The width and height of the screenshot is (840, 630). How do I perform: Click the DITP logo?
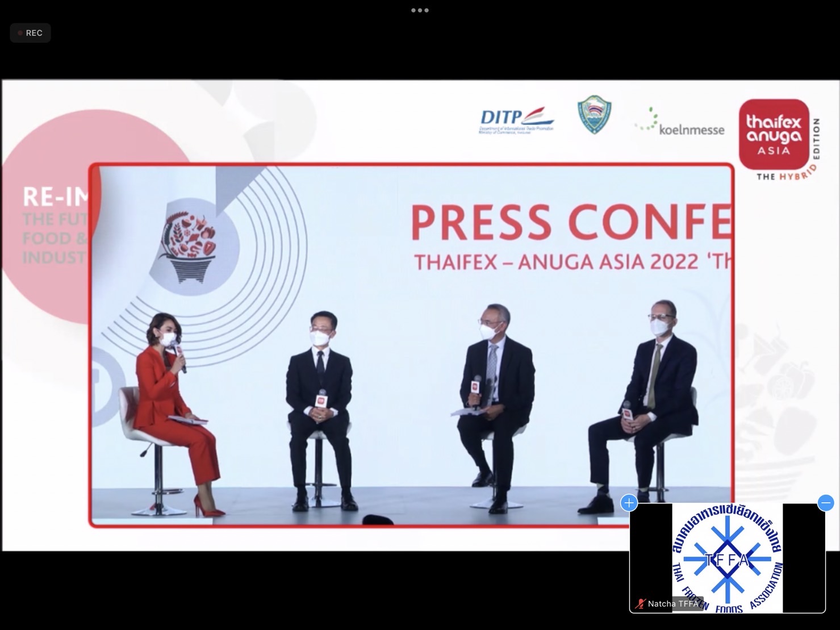[x=516, y=121]
